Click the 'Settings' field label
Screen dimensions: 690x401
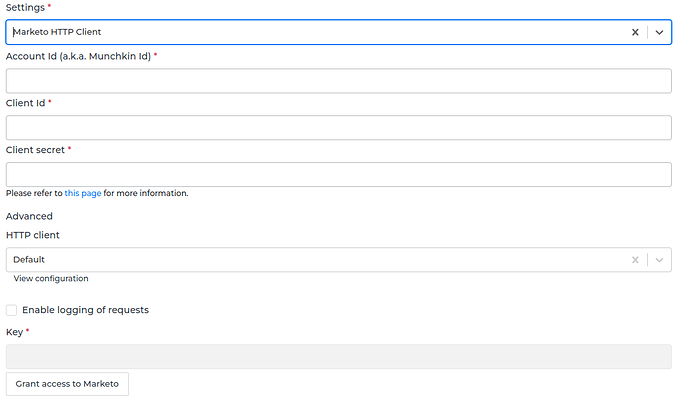pos(25,7)
